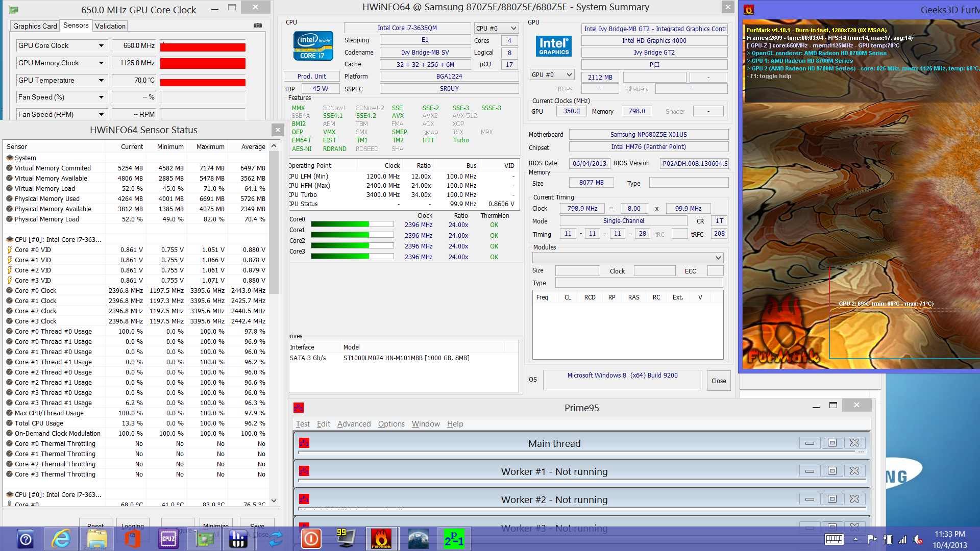Click the Intel Core i7-3635QM name field

click(407, 28)
